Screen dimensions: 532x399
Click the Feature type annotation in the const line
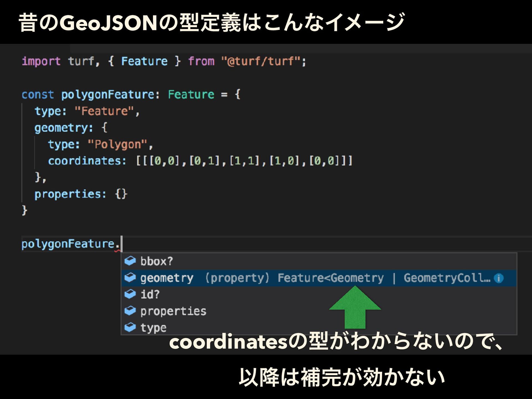click(x=191, y=94)
